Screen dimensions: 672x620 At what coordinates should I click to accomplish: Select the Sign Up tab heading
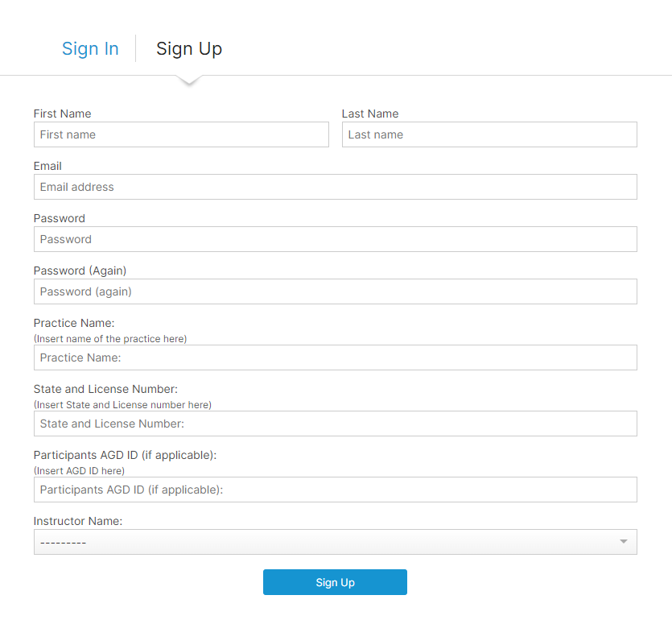coord(189,49)
